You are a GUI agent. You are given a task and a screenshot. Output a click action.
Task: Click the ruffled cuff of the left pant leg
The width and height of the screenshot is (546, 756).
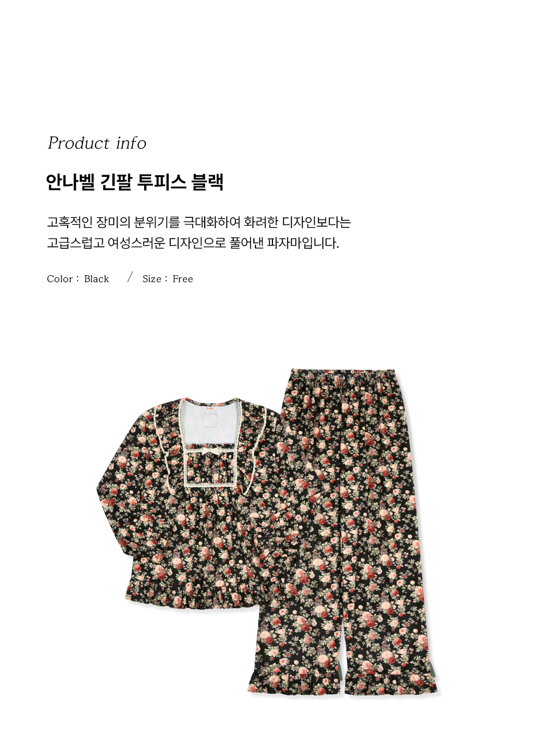pyautogui.click(x=295, y=681)
